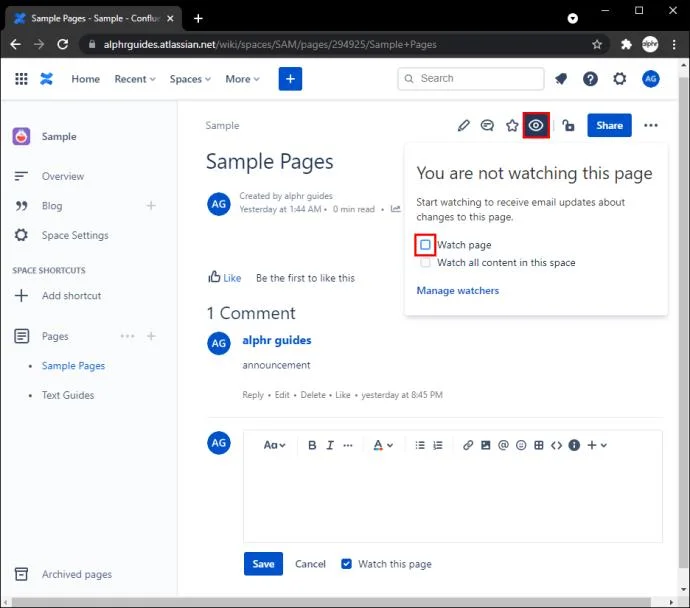Open the help question mark icon
Image resolution: width=690 pixels, height=608 pixels.
pyautogui.click(x=590, y=79)
